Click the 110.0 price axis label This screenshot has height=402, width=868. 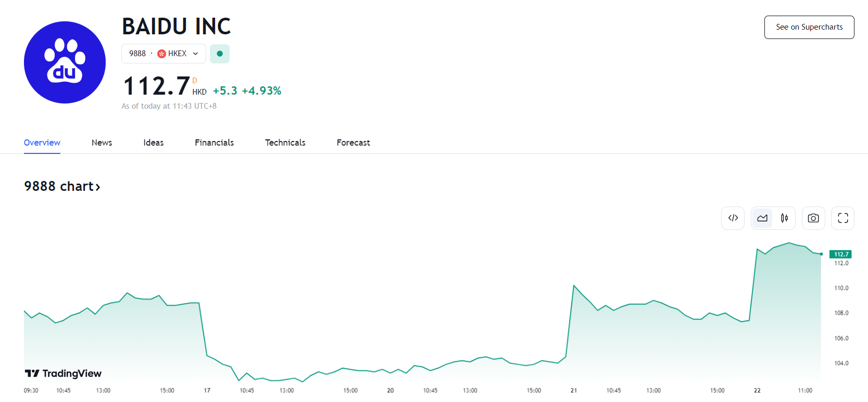pyautogui.click(x=841, y=288)
